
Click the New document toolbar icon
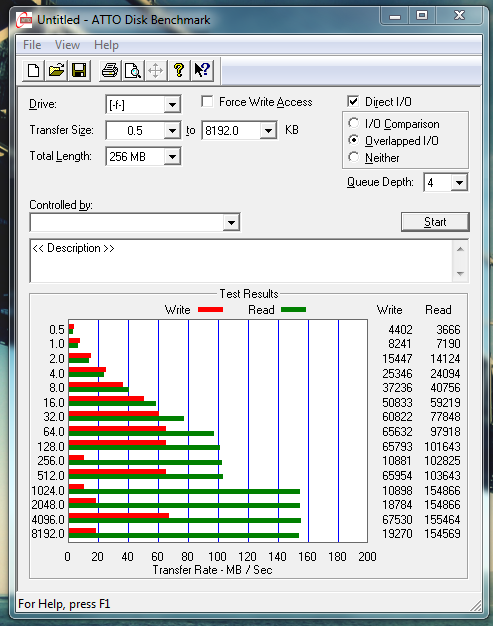(33, 71)
